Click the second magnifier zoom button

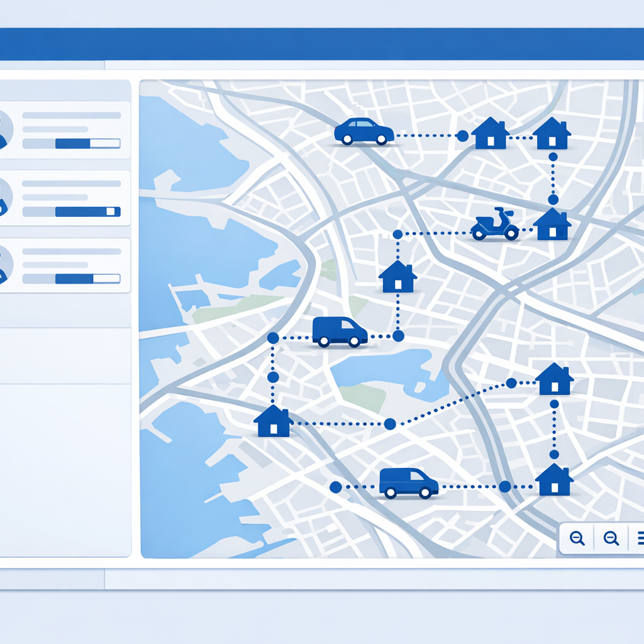[x=611, y=538]
